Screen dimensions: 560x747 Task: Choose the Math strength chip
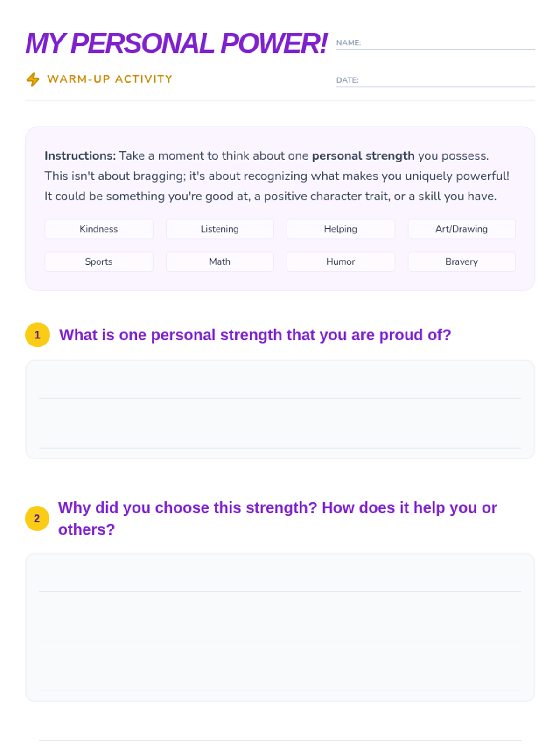[220, 261]
